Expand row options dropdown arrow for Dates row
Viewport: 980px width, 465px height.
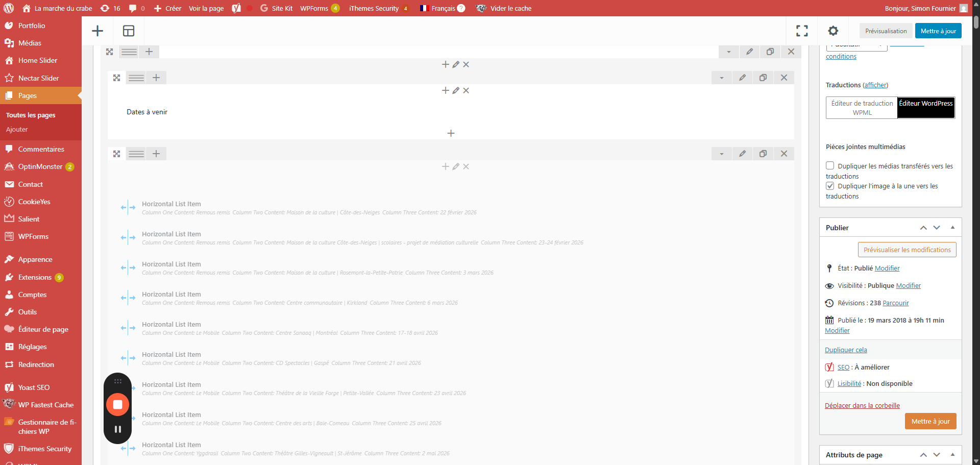[x=722, y=78]
